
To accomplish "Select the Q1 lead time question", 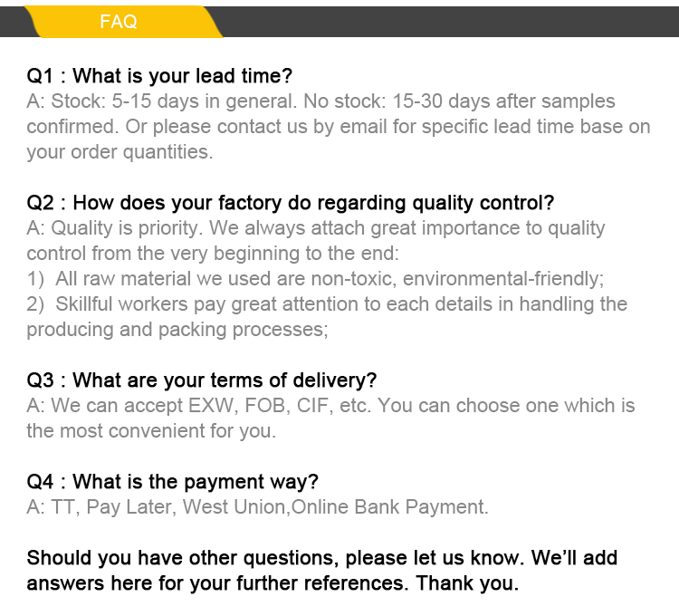I will 159,75.
